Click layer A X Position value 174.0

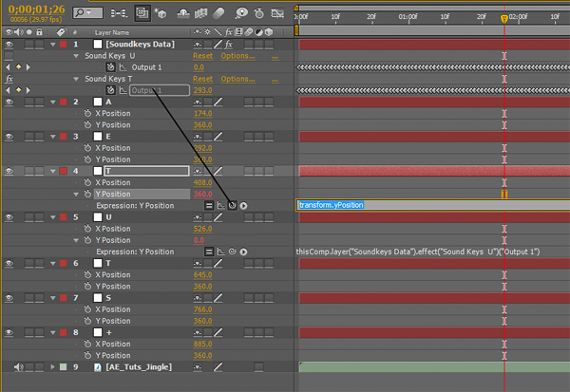click(x=202, y=113)
